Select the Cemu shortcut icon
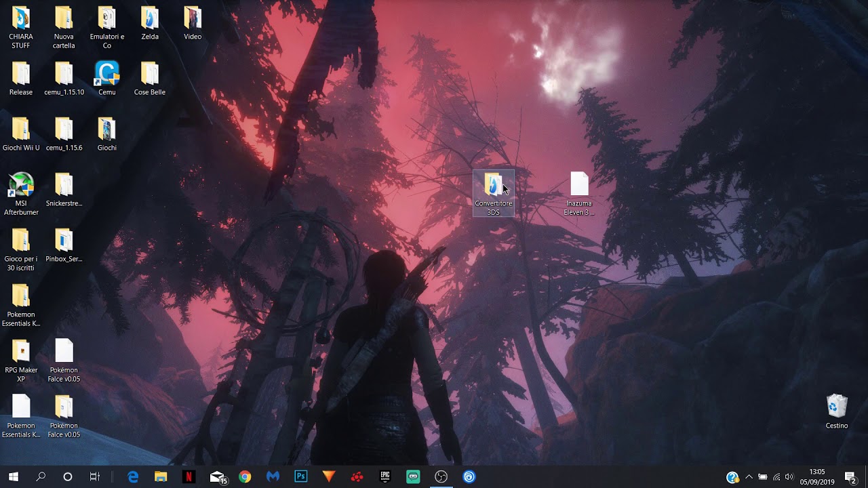The height and width of the screenshot is (488, 868). (107, 73)
